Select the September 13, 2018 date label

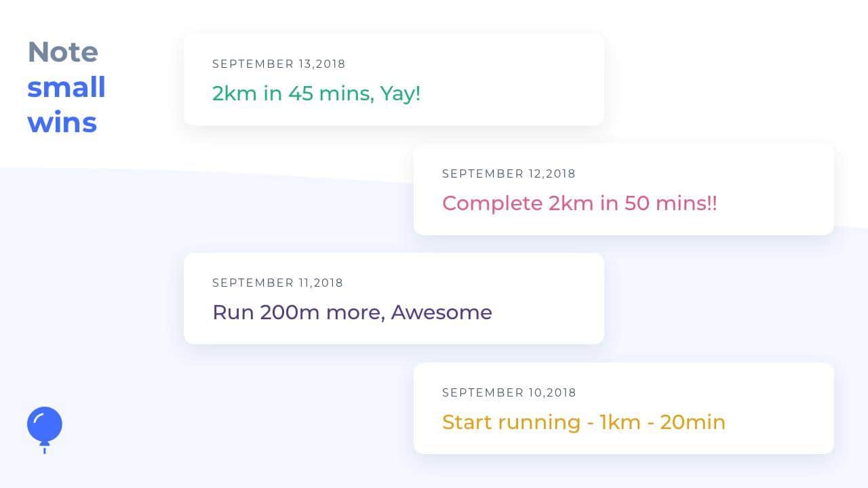point(279,64)
